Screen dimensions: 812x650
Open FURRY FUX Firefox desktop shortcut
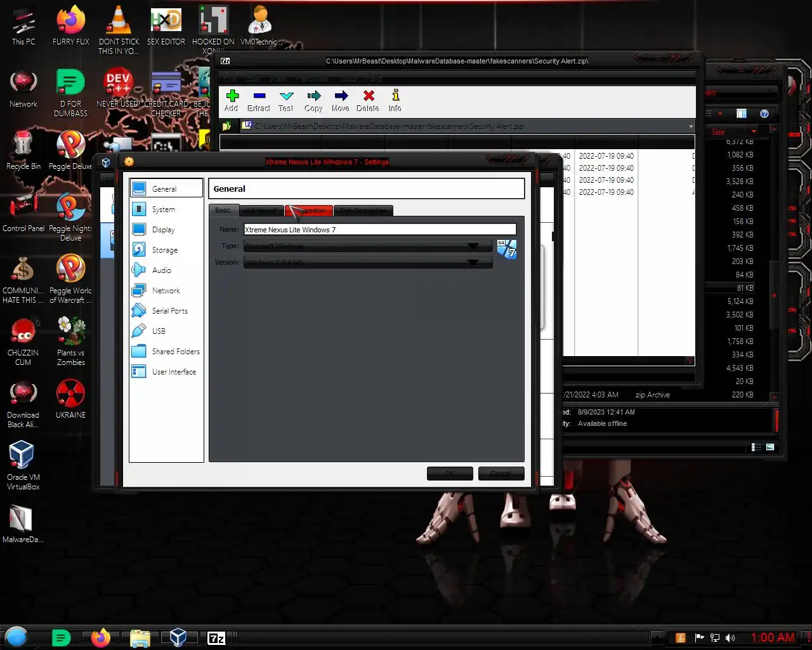71,25
